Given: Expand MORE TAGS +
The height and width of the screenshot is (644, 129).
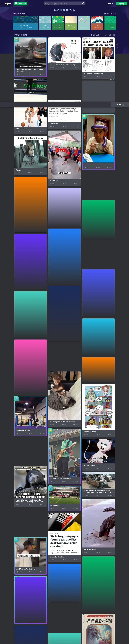Looking at the screenshot, I should (110, 14).
